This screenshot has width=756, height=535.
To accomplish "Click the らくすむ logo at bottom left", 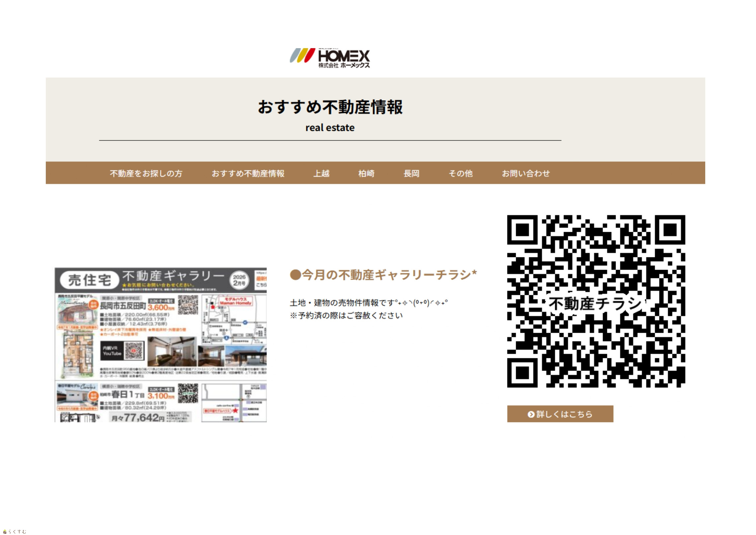I will (x=15, y=531).
